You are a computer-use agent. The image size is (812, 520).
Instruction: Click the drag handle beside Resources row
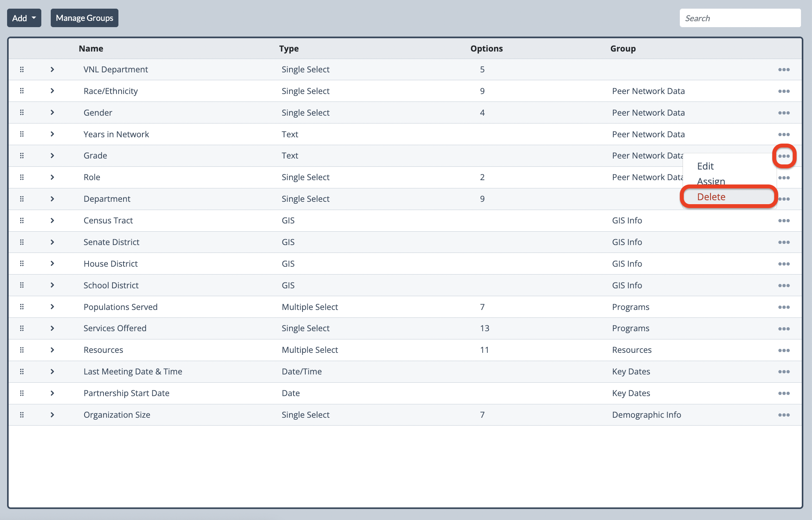[x=22, y=350]
